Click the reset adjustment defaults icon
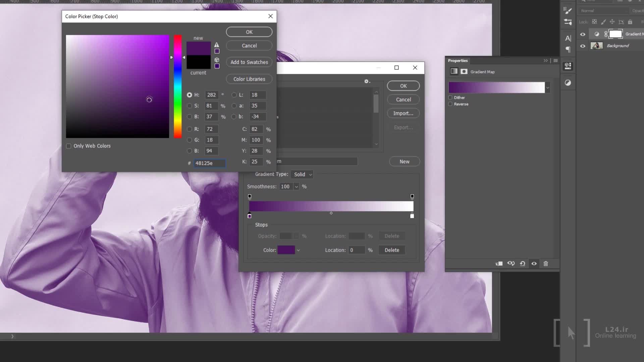 522,264
